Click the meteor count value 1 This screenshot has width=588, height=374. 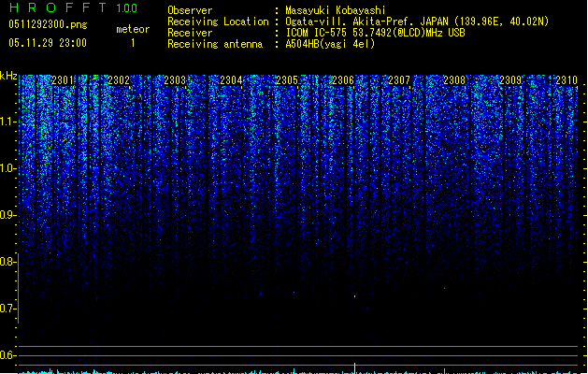coord(133,43)
